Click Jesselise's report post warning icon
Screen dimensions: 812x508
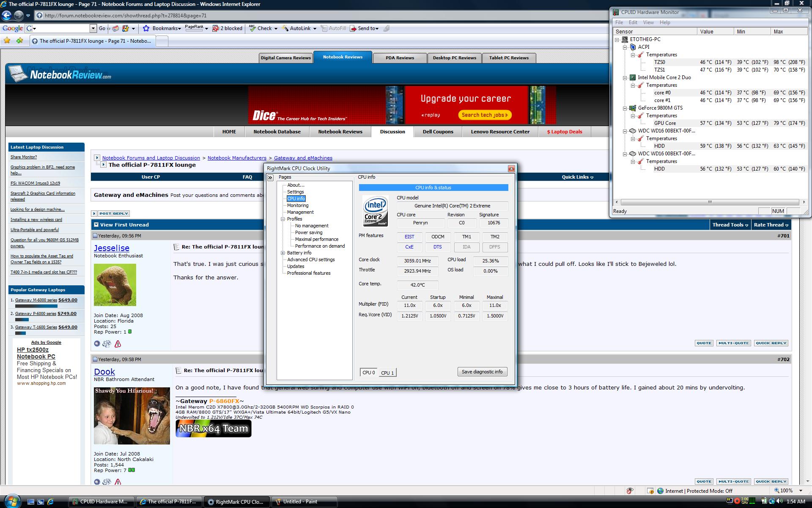(x=118, y=344)
